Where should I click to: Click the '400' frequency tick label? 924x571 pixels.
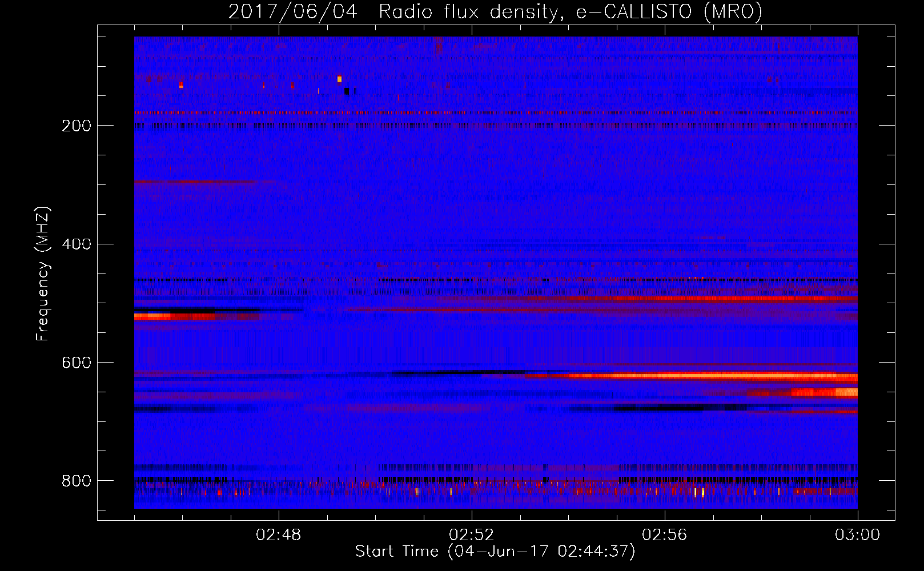77,244
